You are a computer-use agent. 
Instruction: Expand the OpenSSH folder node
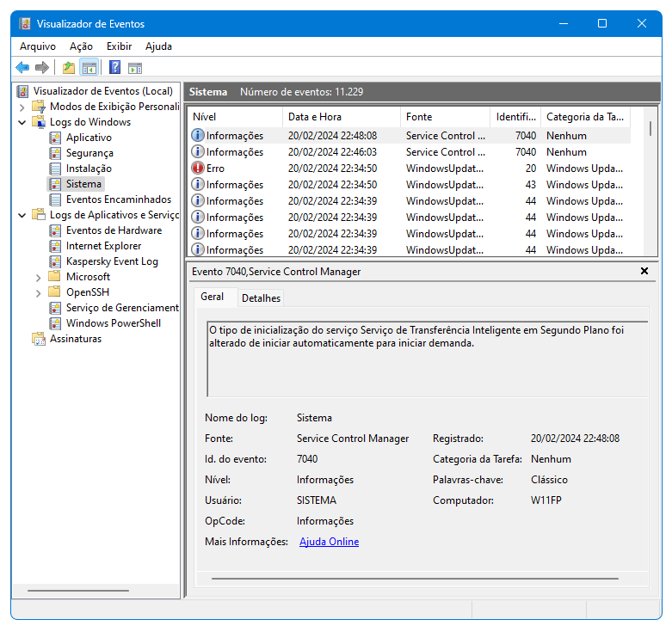pyautogui.click(x=39, y=293)
